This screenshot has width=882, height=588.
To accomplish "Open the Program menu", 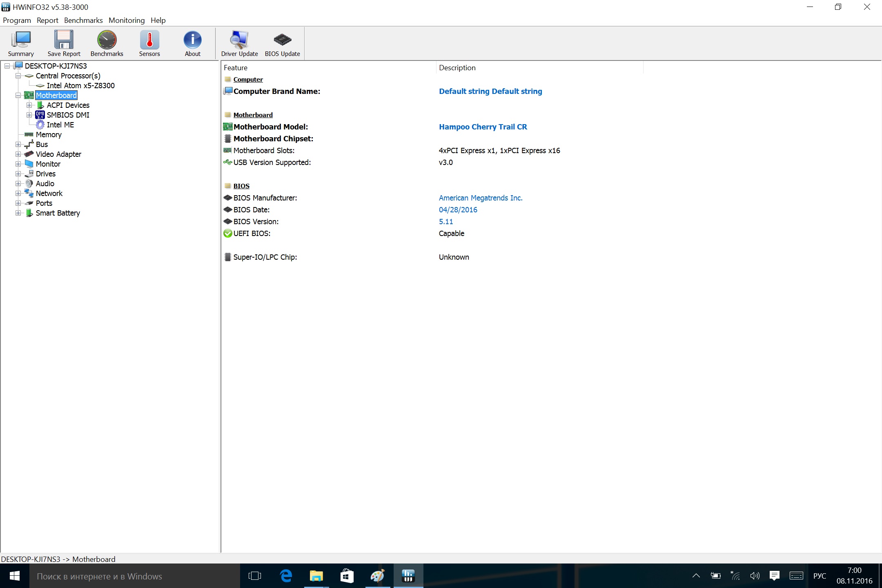I will point(17,20).
